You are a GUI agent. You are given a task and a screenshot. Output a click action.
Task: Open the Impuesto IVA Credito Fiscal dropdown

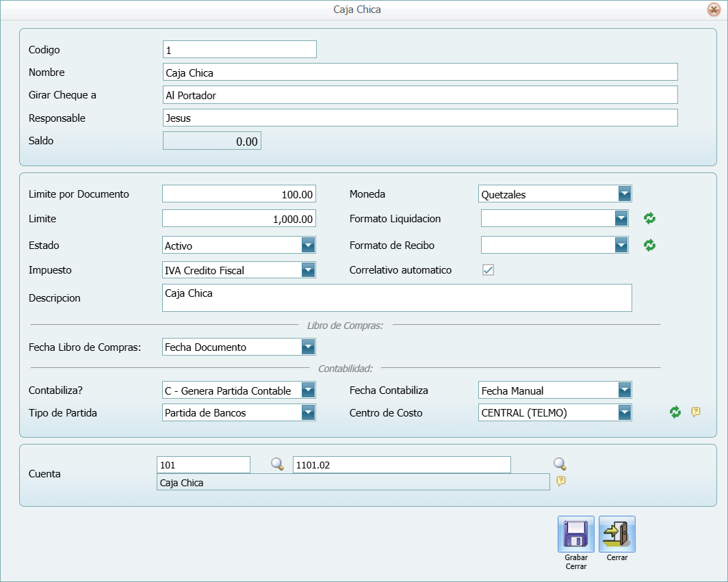[x=309, y=269]
